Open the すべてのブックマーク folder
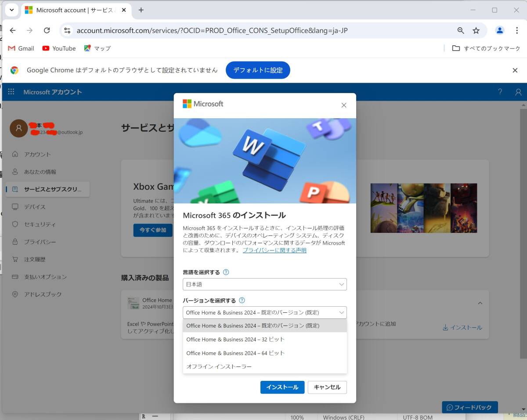The width and height of the screenshot is (527, 420). (x=486, y=48)
